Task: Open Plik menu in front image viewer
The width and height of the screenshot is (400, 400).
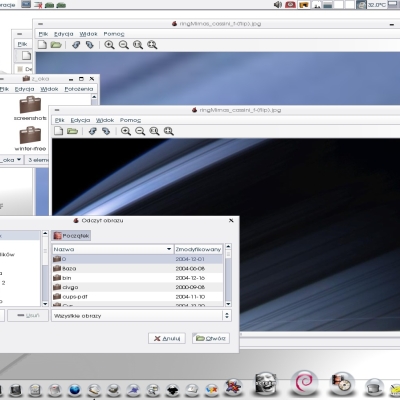Action: click(60, 120)
